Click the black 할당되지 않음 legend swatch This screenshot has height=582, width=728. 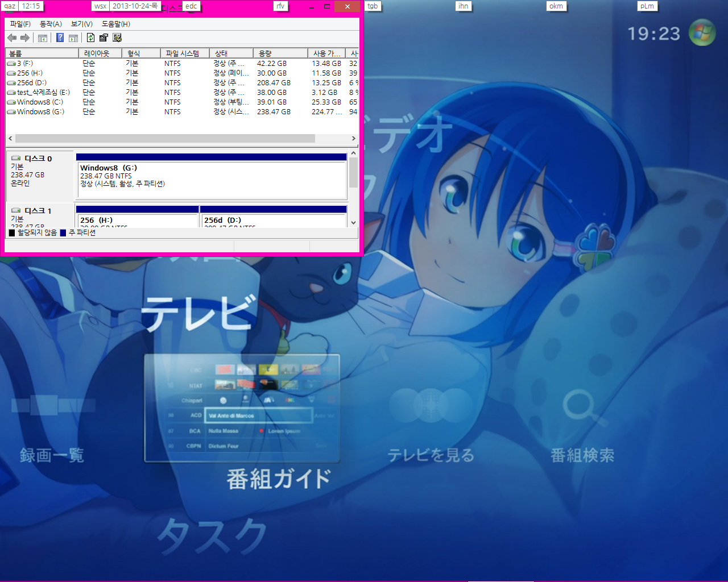coord(12,233)
